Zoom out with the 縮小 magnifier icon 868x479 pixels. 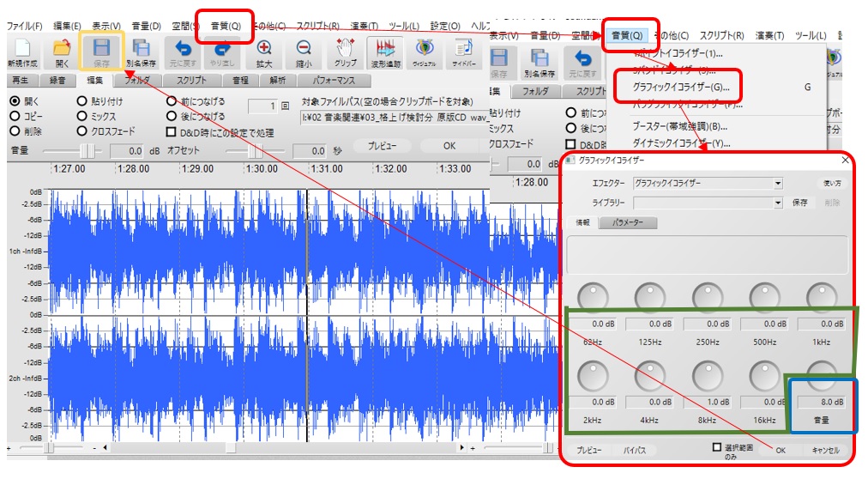[x=304, y=52]
